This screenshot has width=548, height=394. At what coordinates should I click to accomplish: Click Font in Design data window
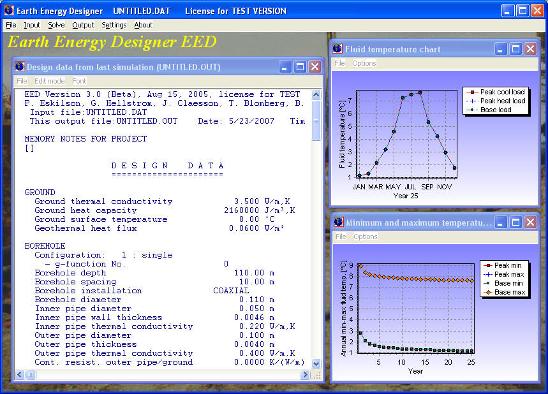[79, 81]
